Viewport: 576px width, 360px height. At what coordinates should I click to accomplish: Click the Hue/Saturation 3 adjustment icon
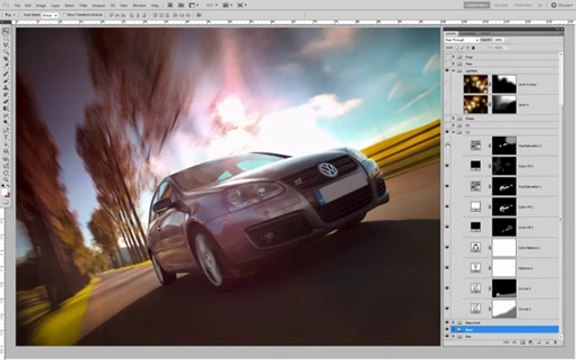pyautogui.click(x=476, y=145)
